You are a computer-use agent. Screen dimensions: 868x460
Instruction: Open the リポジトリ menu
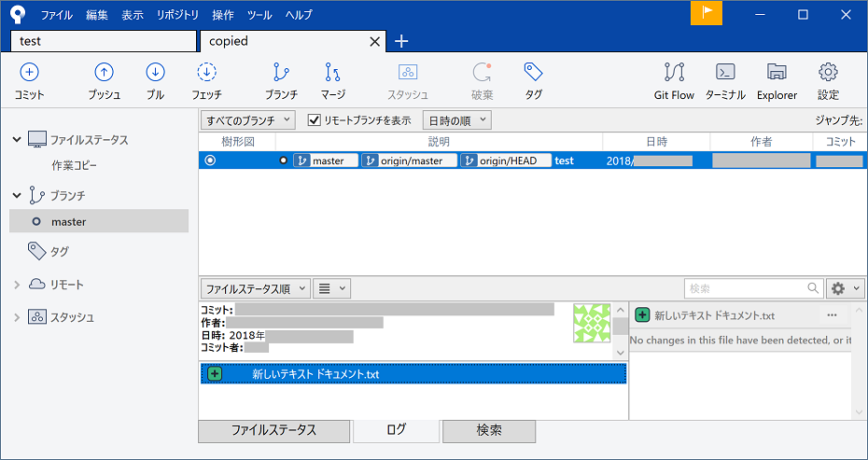[177, 15]
